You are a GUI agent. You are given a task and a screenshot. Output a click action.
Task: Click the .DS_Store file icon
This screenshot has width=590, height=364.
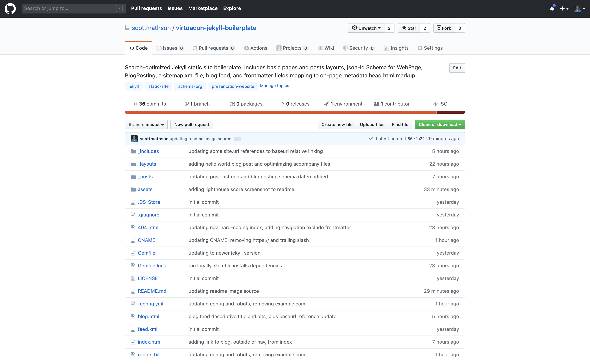tap(133, 202)
